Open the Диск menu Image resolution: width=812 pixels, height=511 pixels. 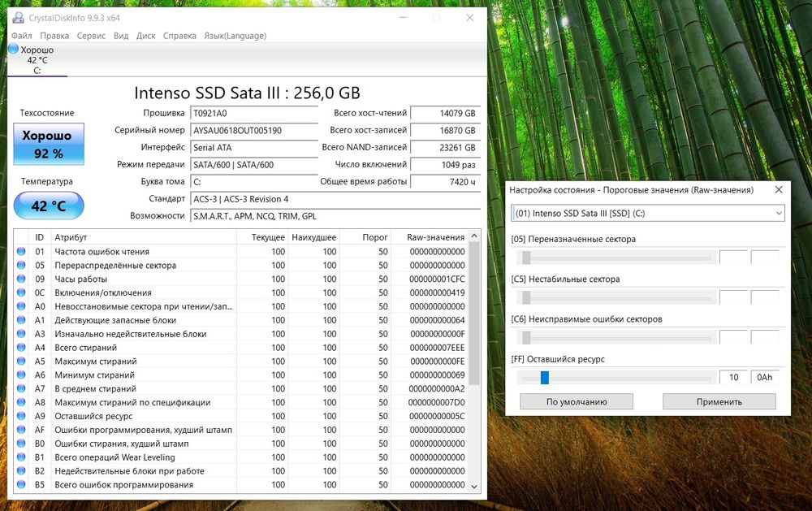(x=145, y=36)
